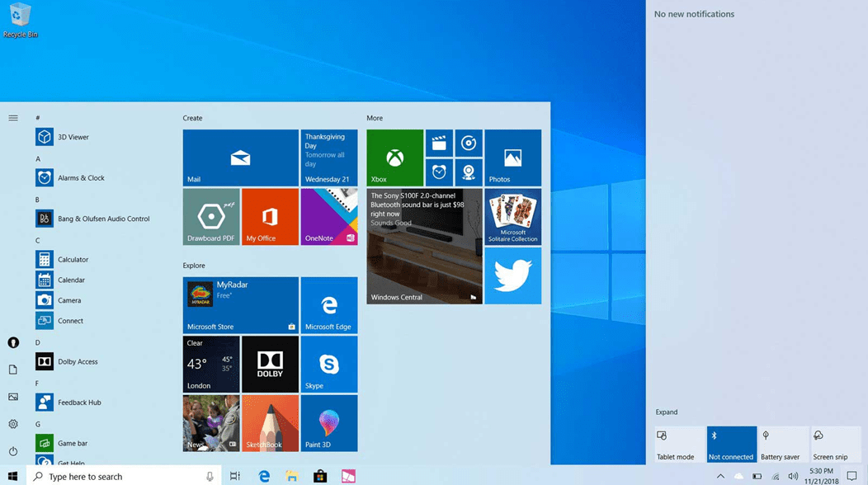This screenshot has width=868, height=485.
Task: Expand the Start menu hamburger navigation
Action: 13,118
